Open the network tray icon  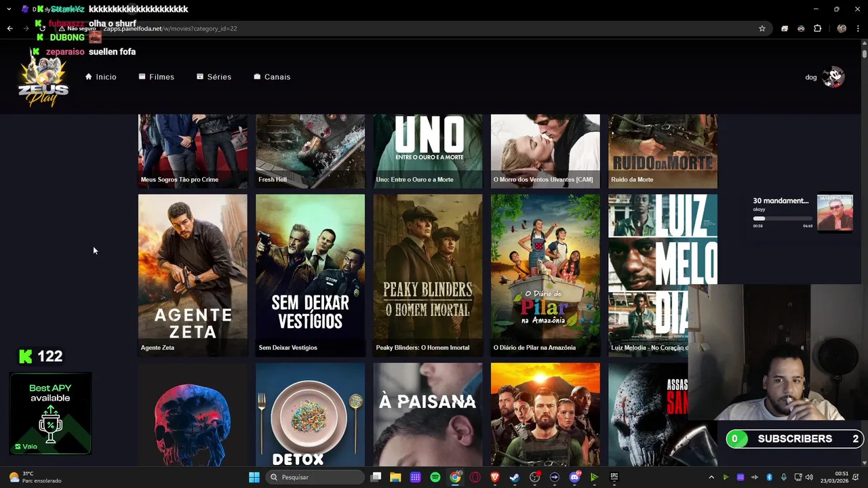(x=798, y=477)
